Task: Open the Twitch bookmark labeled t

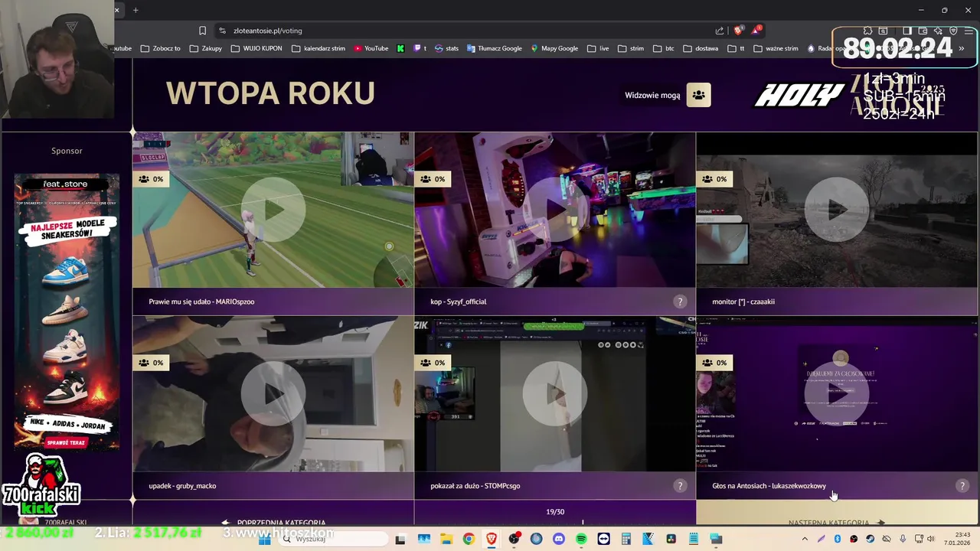Action: (420, 48)
